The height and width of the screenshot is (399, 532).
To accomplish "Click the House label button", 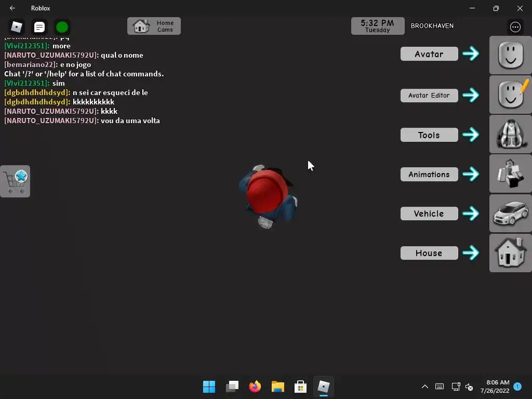I will click(429, 253).
